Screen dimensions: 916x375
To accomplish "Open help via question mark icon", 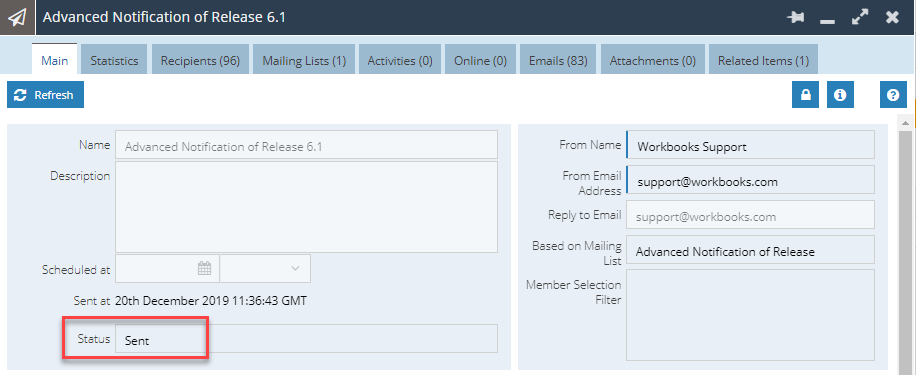I will (x=893, y=95).
